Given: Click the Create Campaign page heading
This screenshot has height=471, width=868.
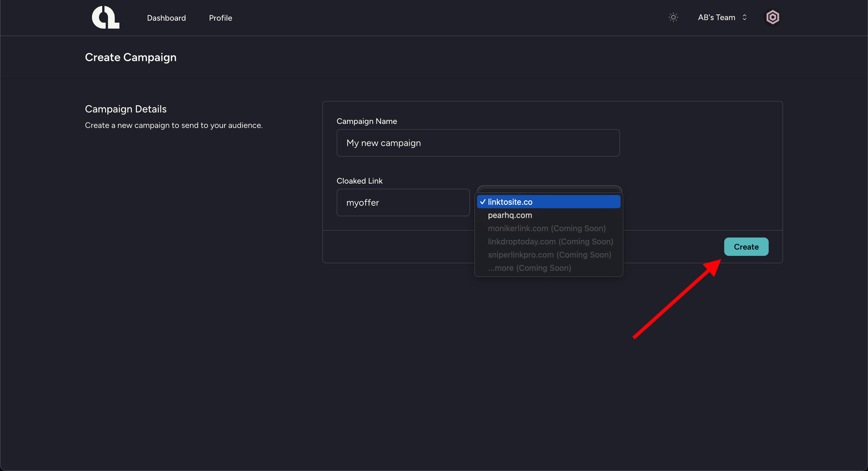Looking at the screenshot, I should pyautogui.click(x=130, y=57).
